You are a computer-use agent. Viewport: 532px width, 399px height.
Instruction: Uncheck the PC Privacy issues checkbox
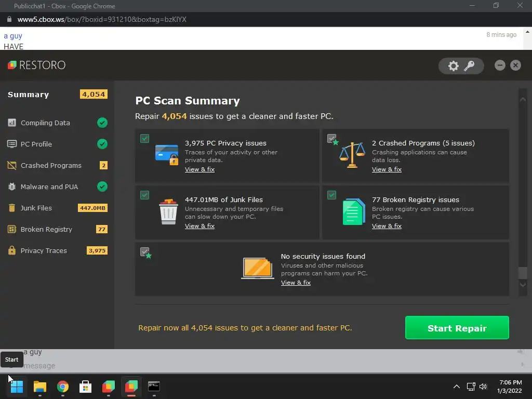point(144,138)
